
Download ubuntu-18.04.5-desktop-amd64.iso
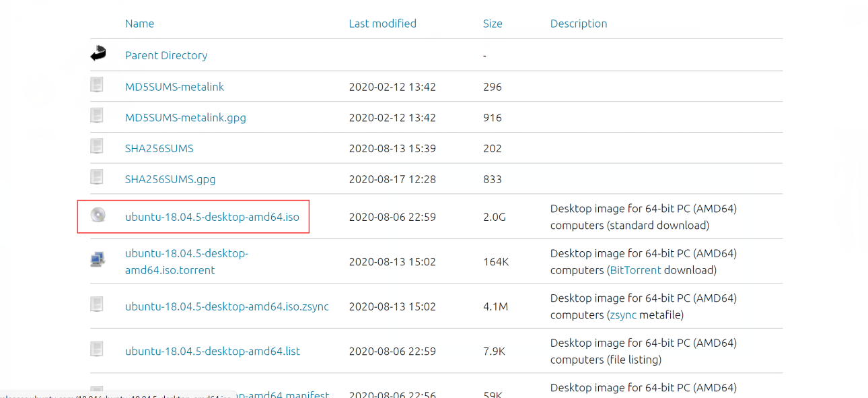(212, 217)
